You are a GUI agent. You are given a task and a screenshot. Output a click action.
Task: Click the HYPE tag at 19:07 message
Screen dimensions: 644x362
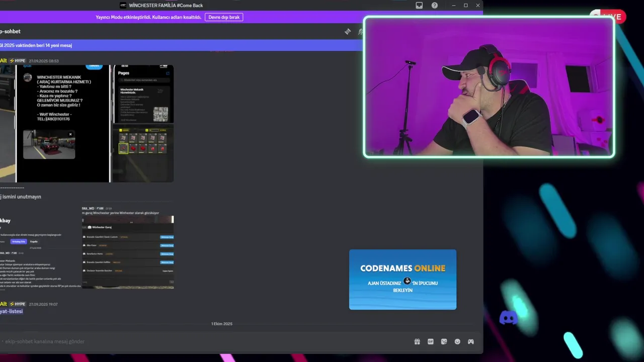18,304
